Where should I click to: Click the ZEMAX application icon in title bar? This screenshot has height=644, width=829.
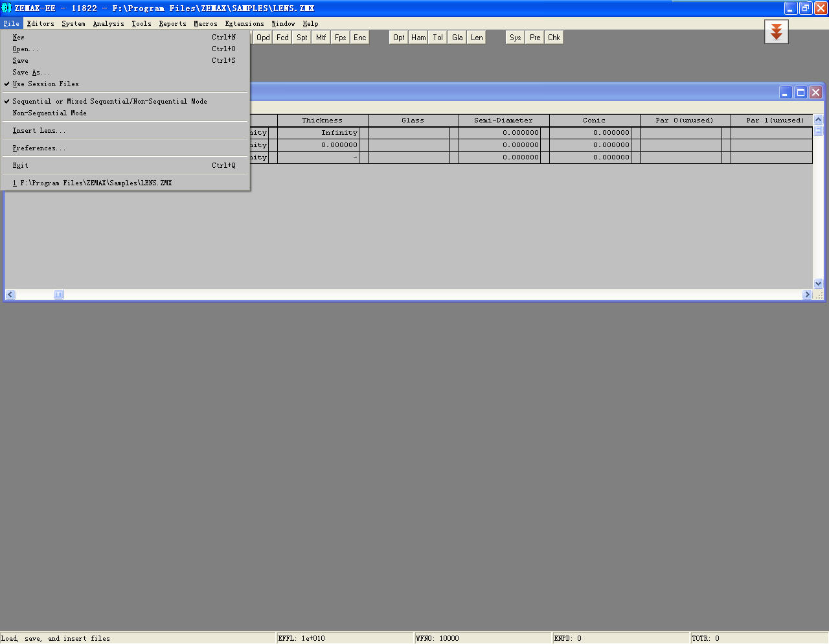coord(6,8)
